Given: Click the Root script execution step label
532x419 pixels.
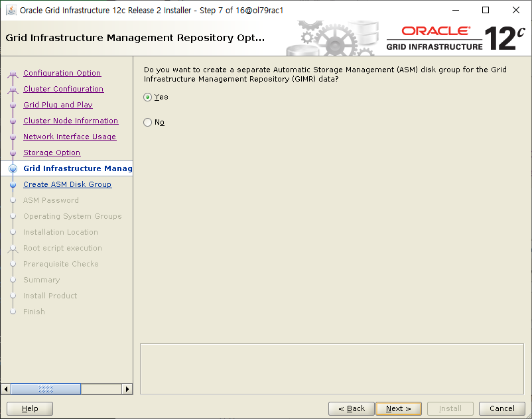Looking at the screenshot, I should point(62,248).
